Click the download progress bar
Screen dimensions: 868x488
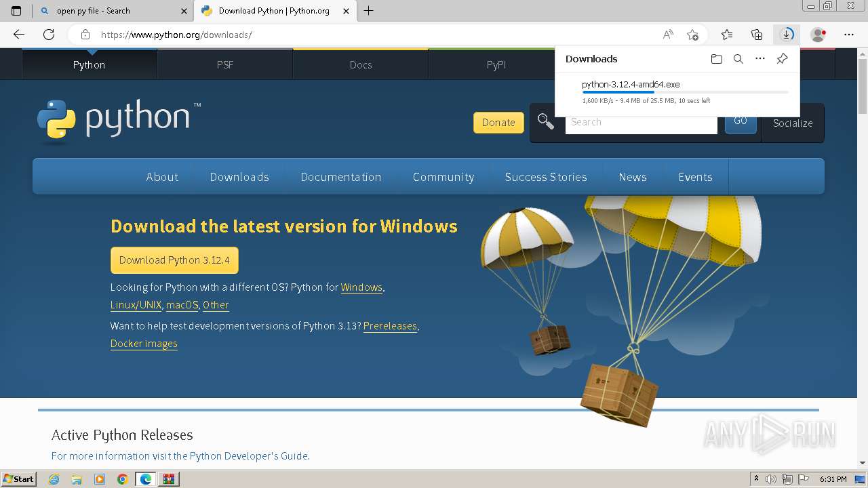click(685, 92)
